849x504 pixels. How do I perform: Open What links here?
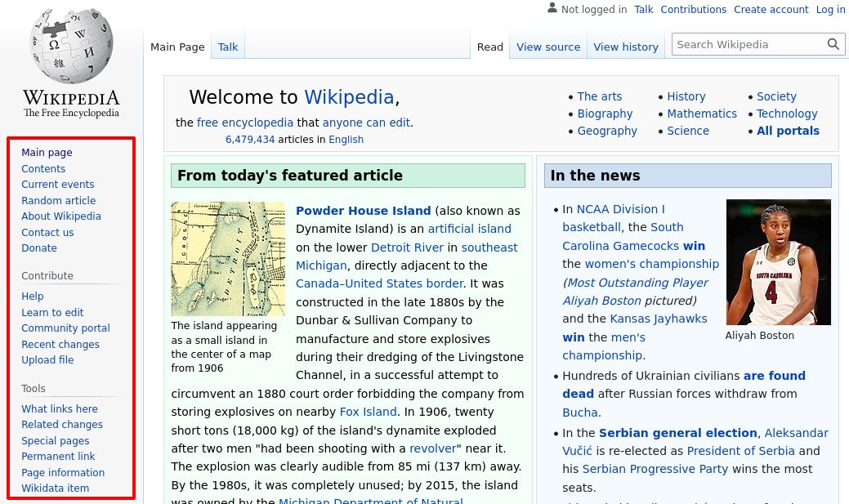(x=60, y=408)
